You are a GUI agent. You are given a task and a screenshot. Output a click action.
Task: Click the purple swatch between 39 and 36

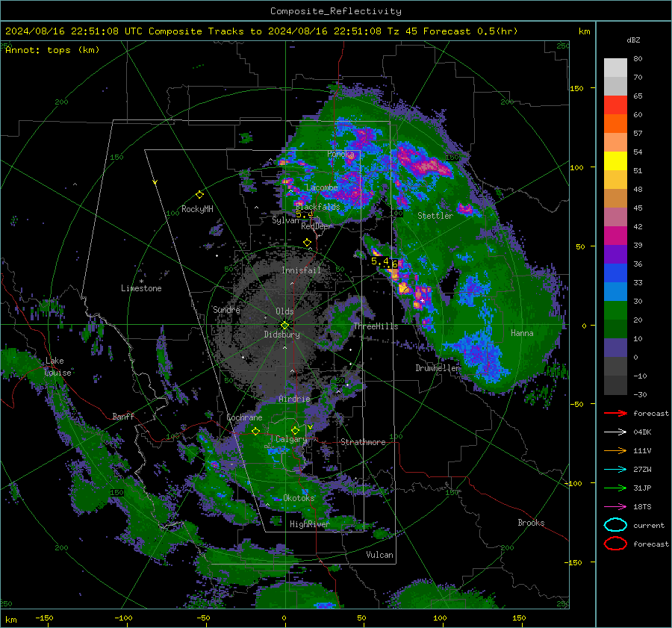point(615,255)
